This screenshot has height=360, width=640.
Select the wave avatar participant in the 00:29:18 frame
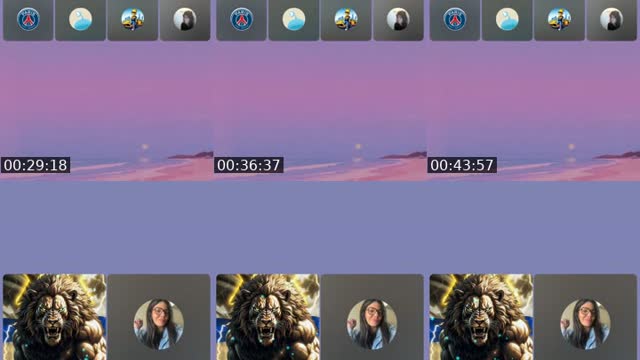(80, 19)
